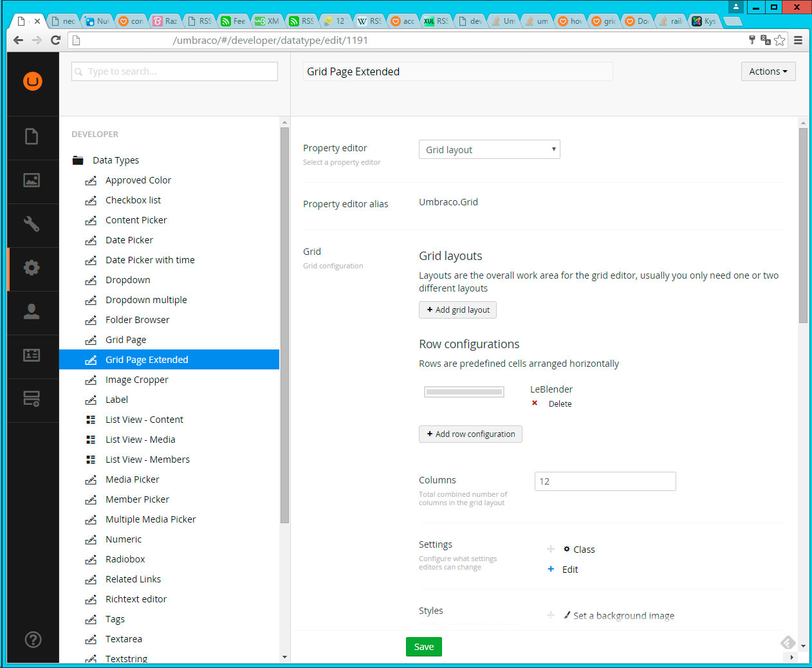Open the Content section icon

coord(32,136)
